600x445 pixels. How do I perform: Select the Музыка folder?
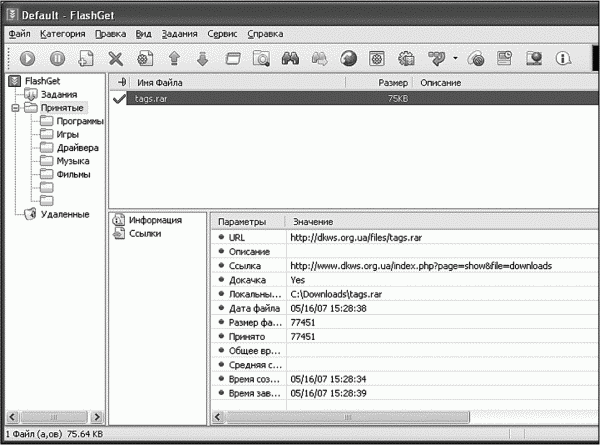[x=73, y=161]
